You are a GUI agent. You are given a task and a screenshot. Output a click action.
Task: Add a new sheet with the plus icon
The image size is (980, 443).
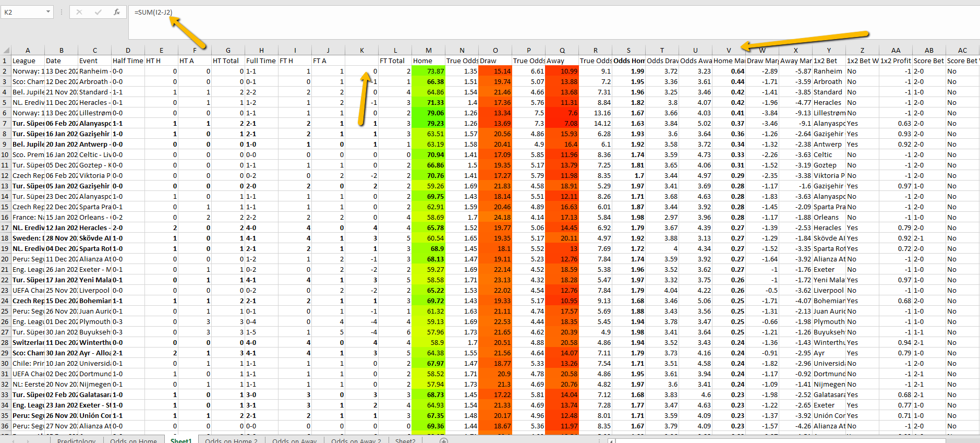(x=444, y=440)
